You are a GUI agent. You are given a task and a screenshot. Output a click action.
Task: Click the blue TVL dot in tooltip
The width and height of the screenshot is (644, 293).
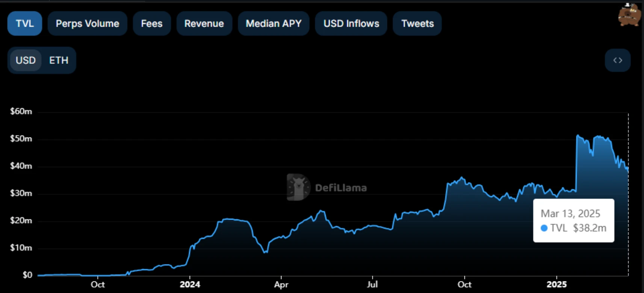coord(544,228)
